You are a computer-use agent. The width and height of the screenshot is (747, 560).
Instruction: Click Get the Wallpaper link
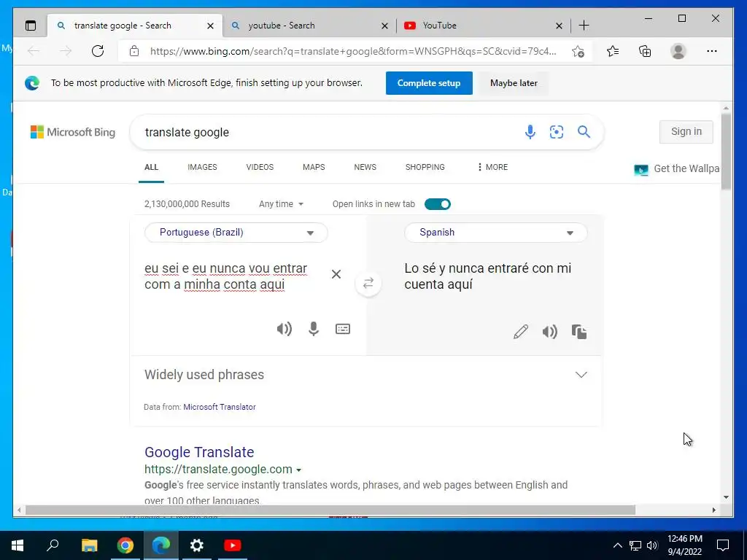[x=676, y=168]
